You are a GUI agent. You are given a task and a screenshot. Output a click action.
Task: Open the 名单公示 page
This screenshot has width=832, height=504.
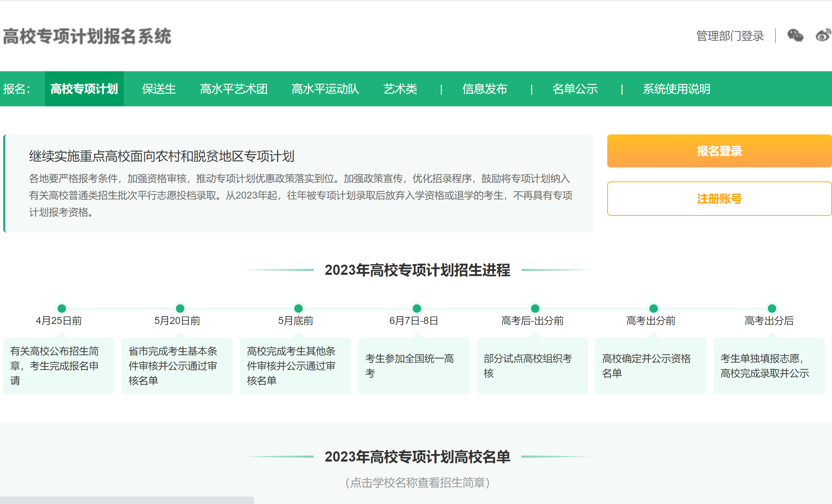pos(576,89)
